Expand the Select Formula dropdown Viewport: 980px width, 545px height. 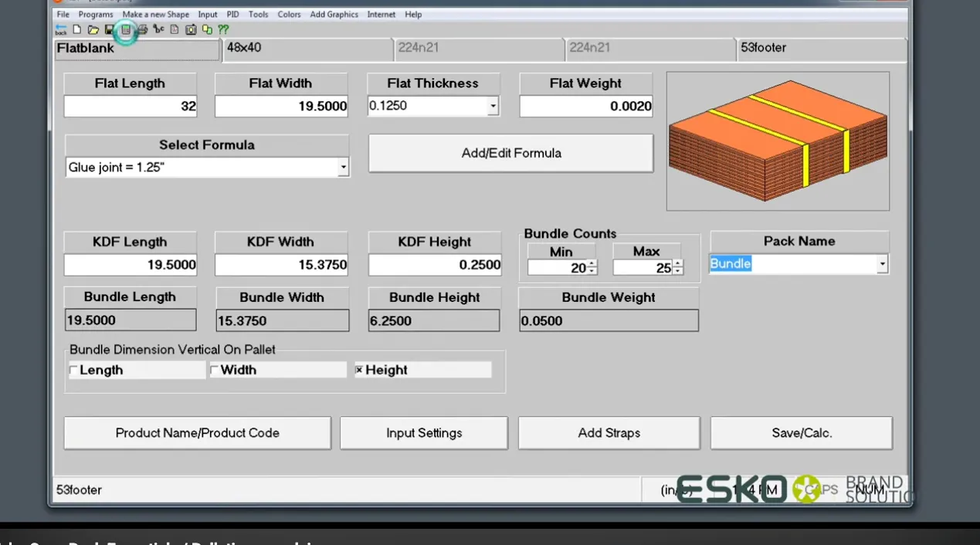click(x=343, y=168)
